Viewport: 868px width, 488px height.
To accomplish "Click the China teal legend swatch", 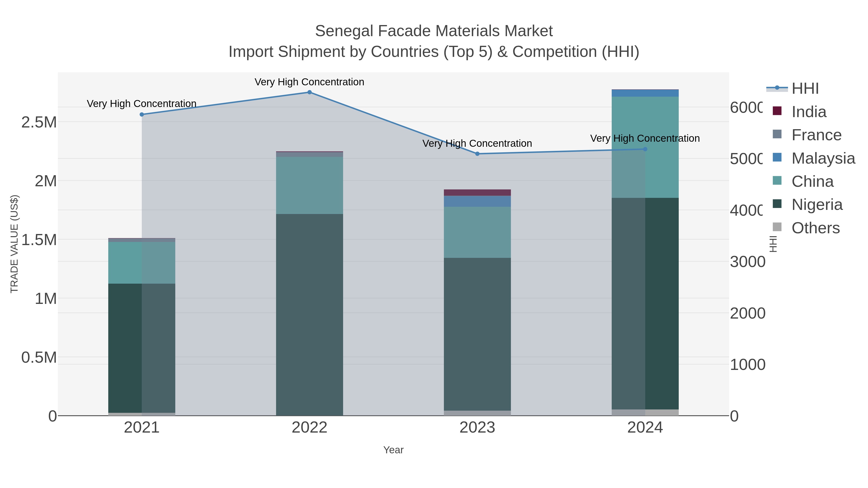I will [x=777, y=180].
